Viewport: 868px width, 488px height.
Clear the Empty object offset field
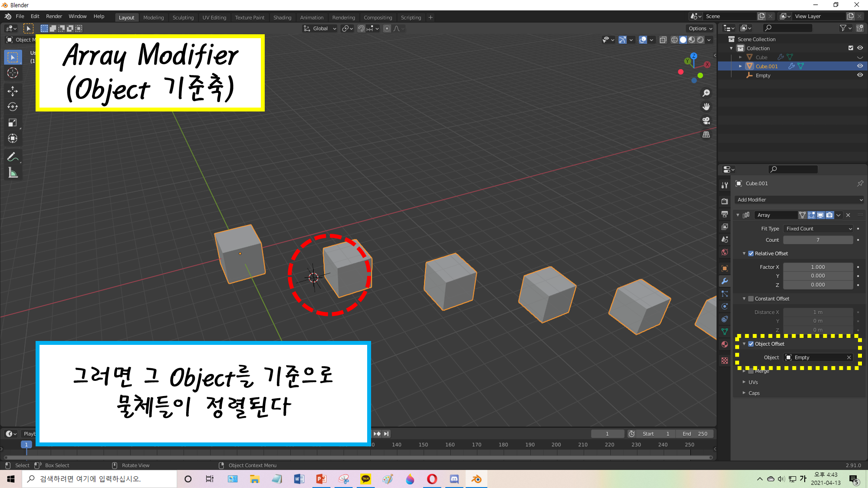(848, 357)
